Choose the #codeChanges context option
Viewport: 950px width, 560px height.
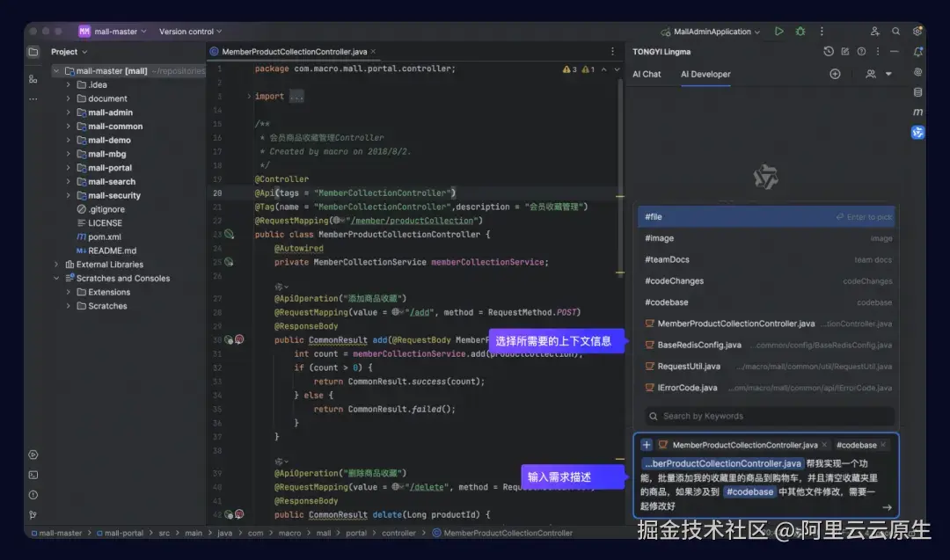tap(766, 281)
